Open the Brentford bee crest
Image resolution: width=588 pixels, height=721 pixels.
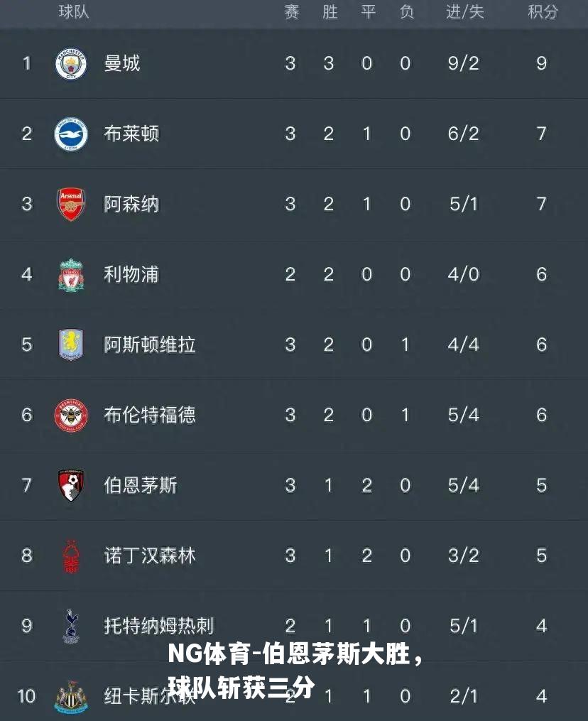coord(71,416)
